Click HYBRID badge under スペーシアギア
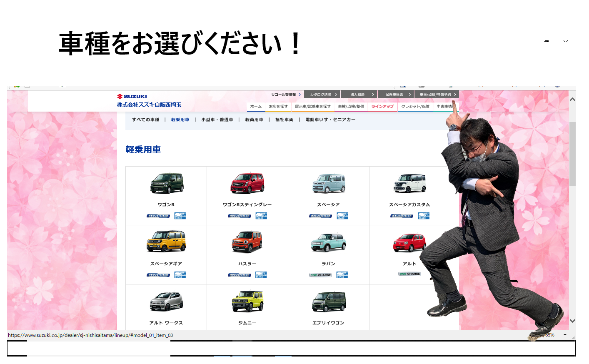The height and width of the screenshot is (364, 589). click(x=158, y=275)
